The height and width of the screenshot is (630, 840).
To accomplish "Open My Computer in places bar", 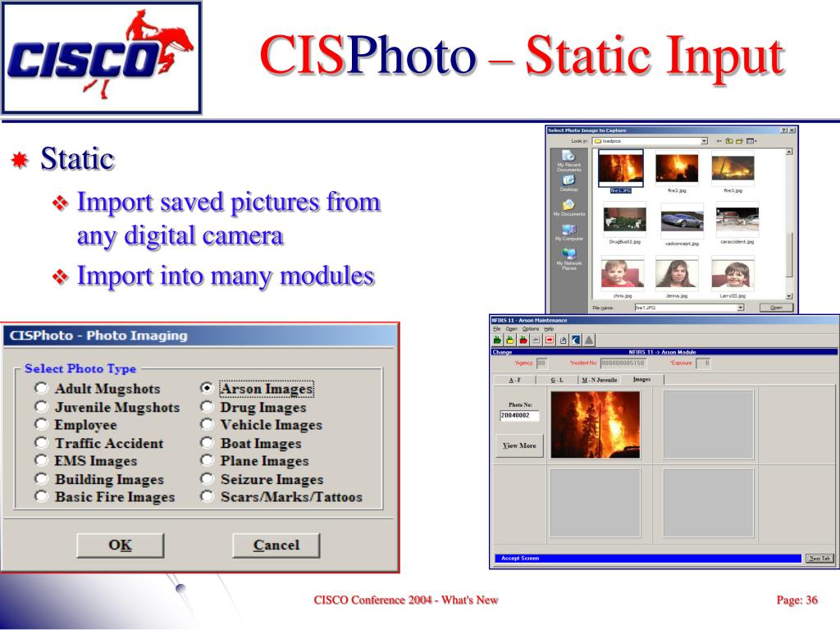I will tap(569, 232).
